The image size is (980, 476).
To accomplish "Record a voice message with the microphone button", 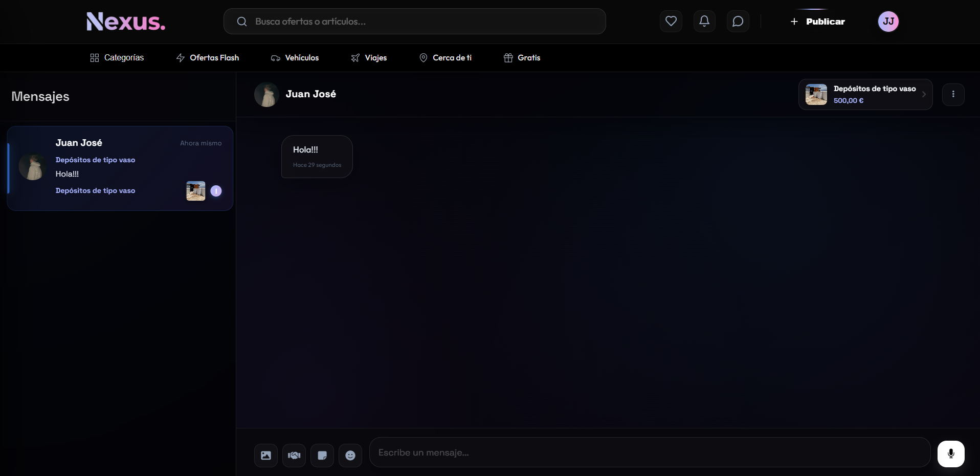I will click(x=951, y=454).
